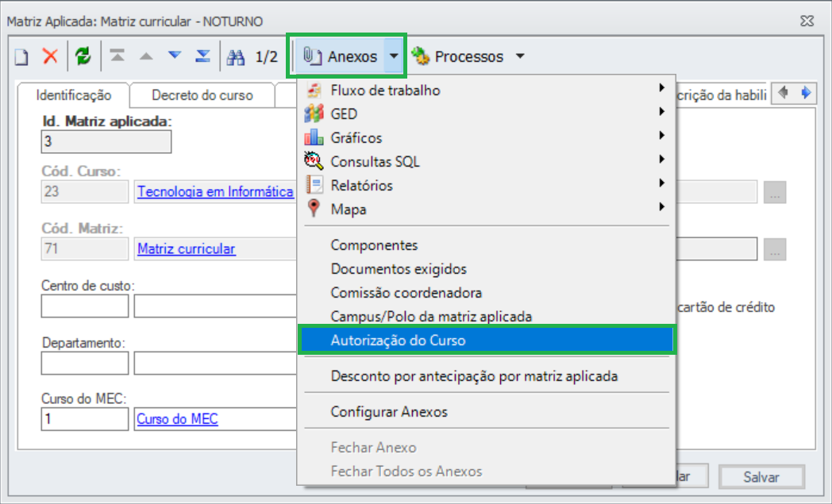The width and height of the screenshot is (832, 504).
Task: Click the Centro de custo code field
Action: (x=85, y=306)
